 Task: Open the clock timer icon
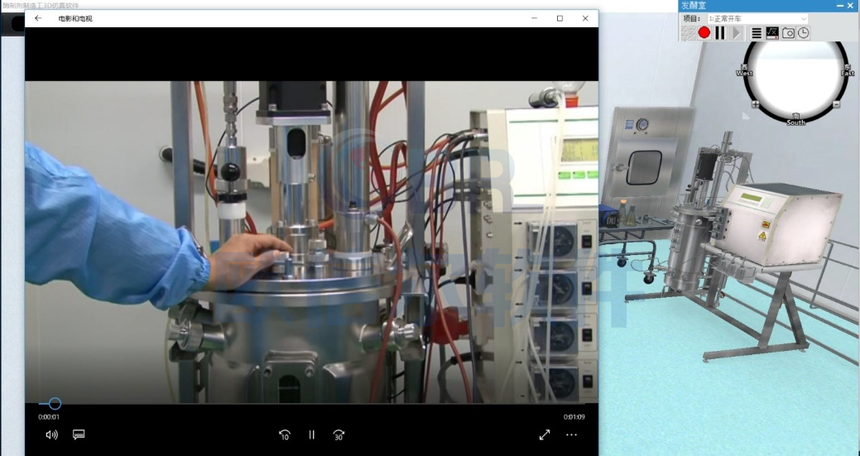803,33
